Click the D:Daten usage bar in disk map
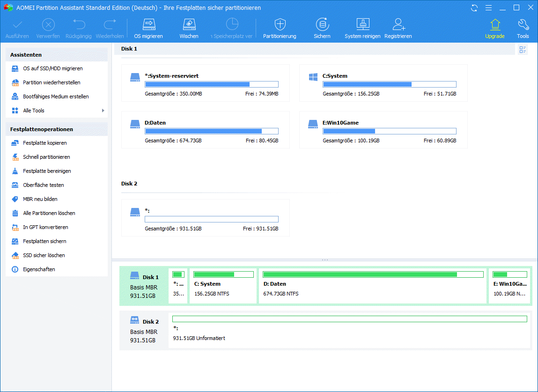The image size is (538, 392). 373,274
